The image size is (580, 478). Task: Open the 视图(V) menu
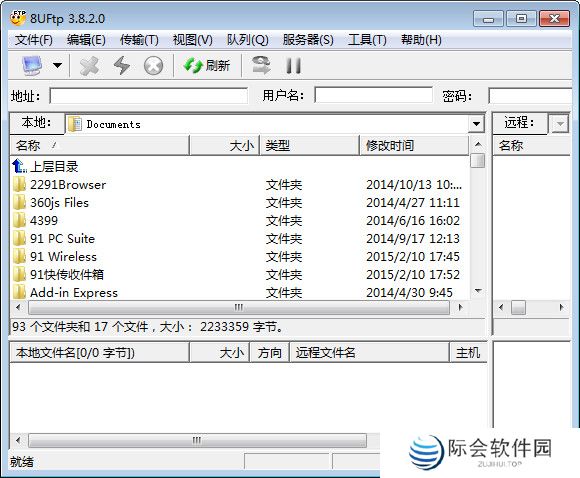[x=193, y=40]
